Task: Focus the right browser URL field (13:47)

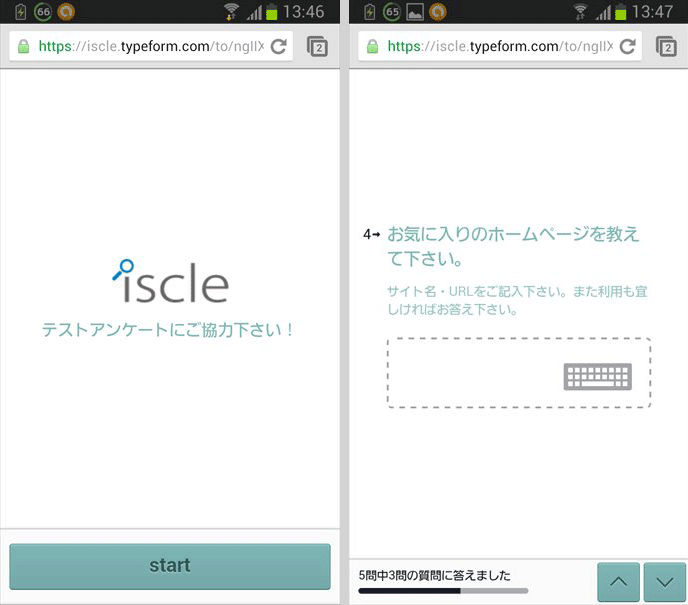Action: tap(500, 46)
